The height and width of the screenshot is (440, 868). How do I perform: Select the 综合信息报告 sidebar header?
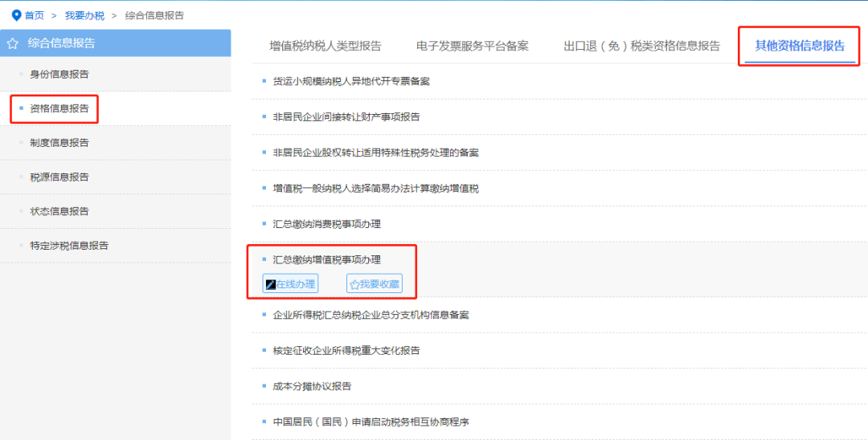115,43
